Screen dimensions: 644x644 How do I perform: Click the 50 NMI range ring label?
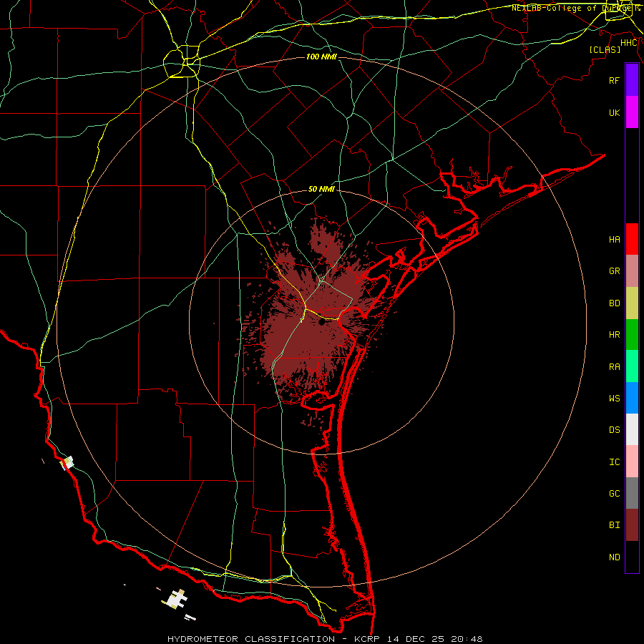click(321, 189)
